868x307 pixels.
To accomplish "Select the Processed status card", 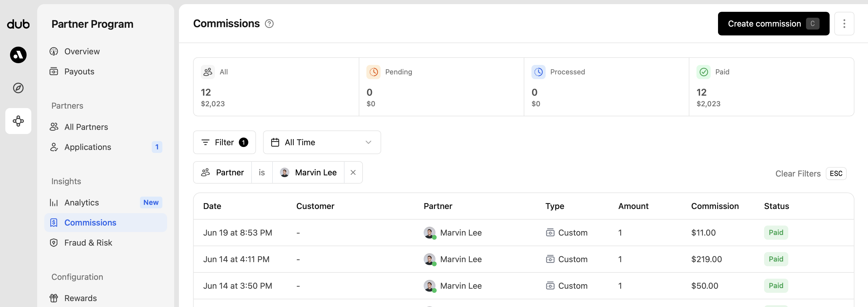I will click(x=606, y=87).
